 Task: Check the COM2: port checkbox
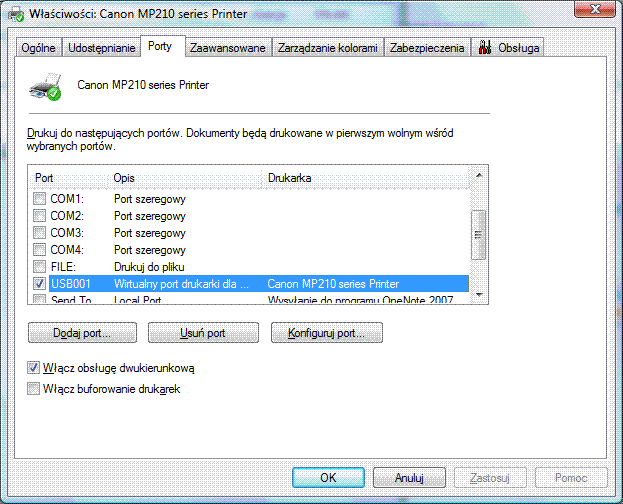click(x=39, y=215)
